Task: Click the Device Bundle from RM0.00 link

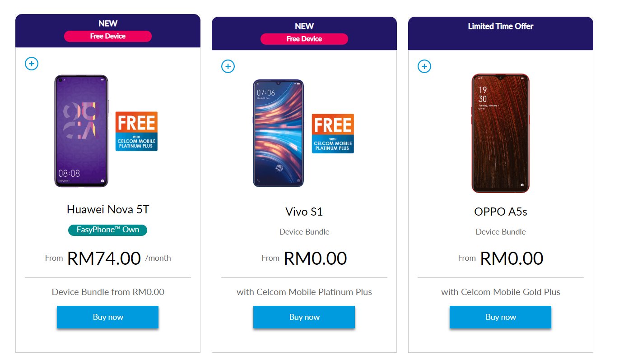Action: [x=107, y=292]
